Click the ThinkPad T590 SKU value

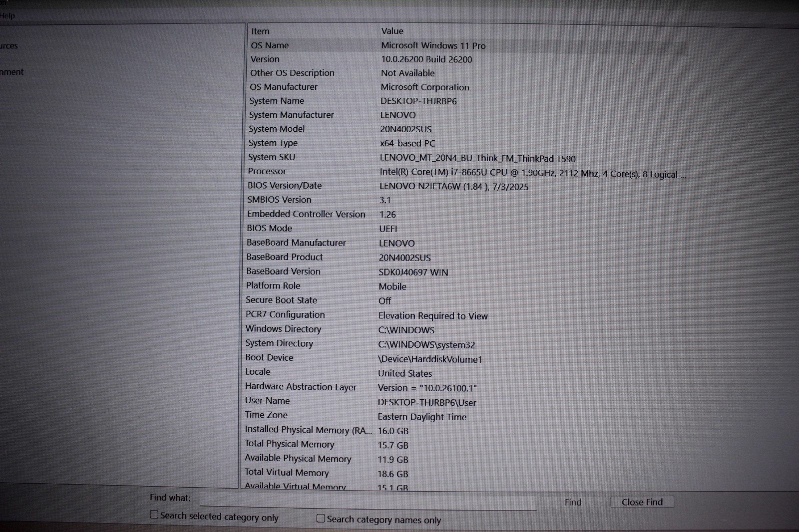(x=477, y=159)
